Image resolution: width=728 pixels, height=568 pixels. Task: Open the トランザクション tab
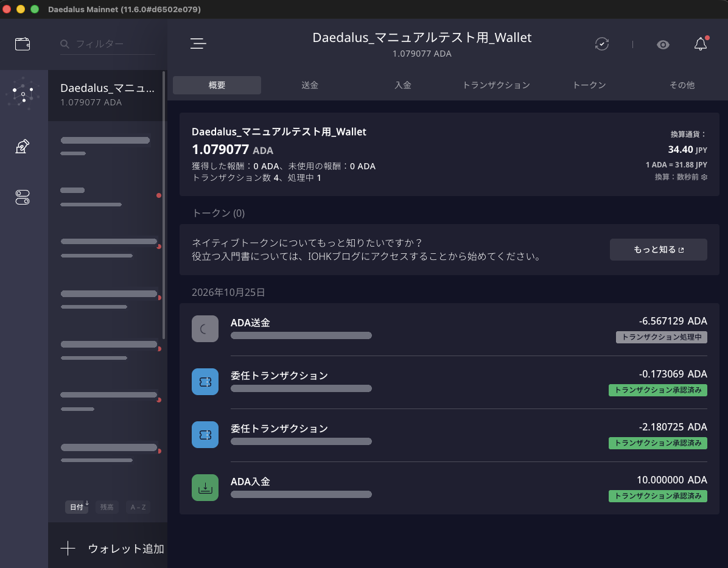(496, 85)
